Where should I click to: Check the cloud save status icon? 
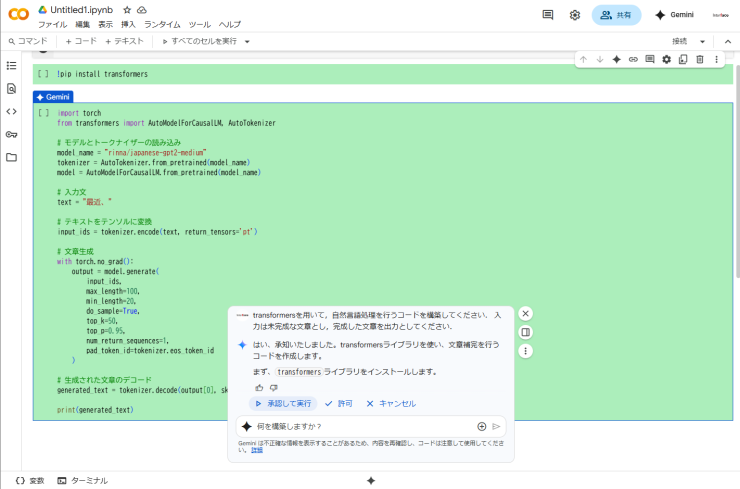click(142, 10)
